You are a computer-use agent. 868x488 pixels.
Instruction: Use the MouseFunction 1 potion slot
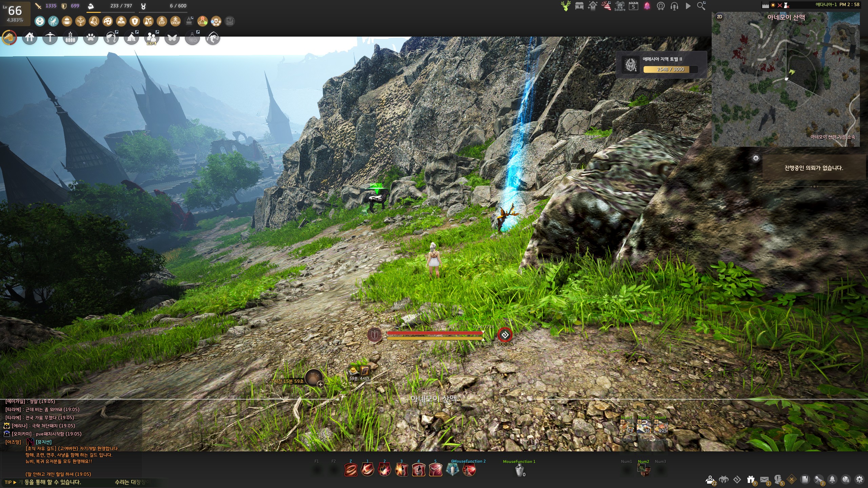tap(519, 470)
